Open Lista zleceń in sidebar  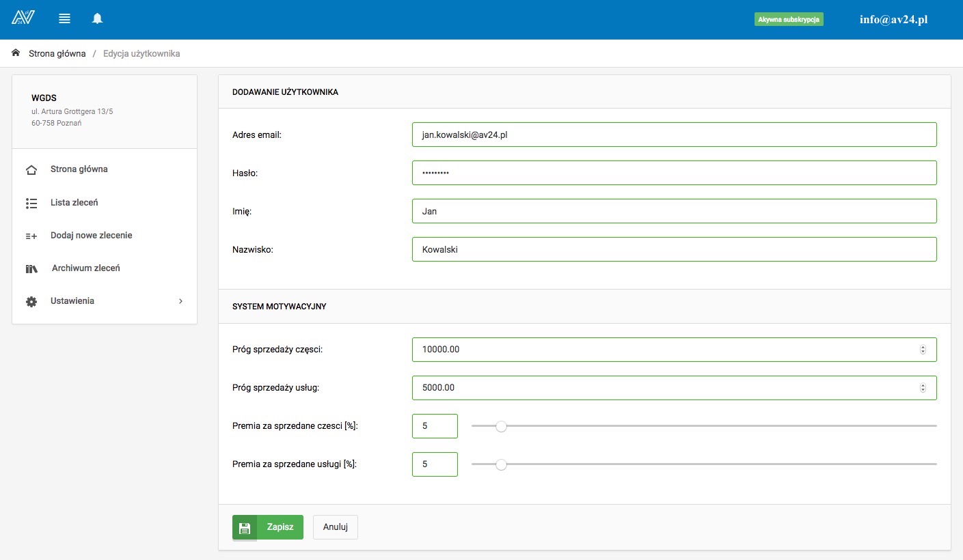point(74,203)
